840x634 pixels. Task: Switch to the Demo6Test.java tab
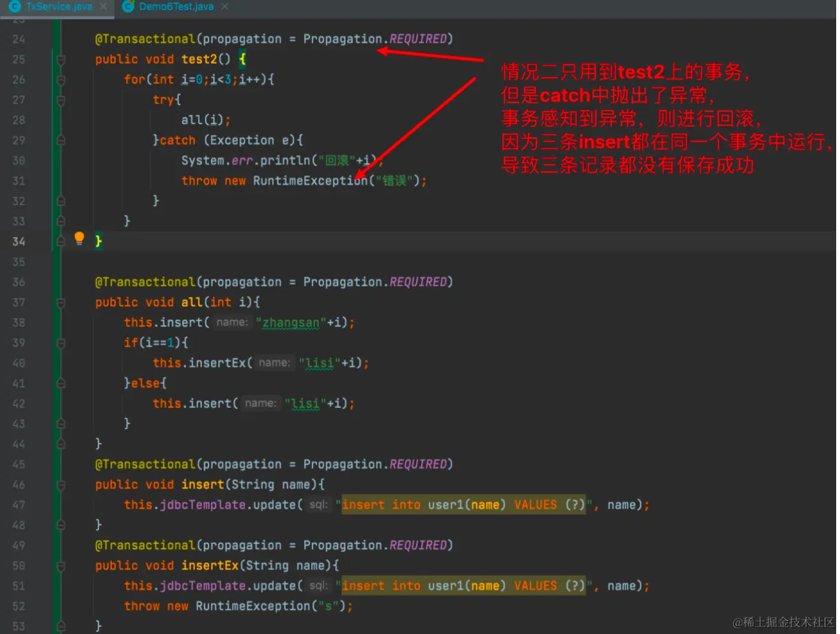click(176, 6)
